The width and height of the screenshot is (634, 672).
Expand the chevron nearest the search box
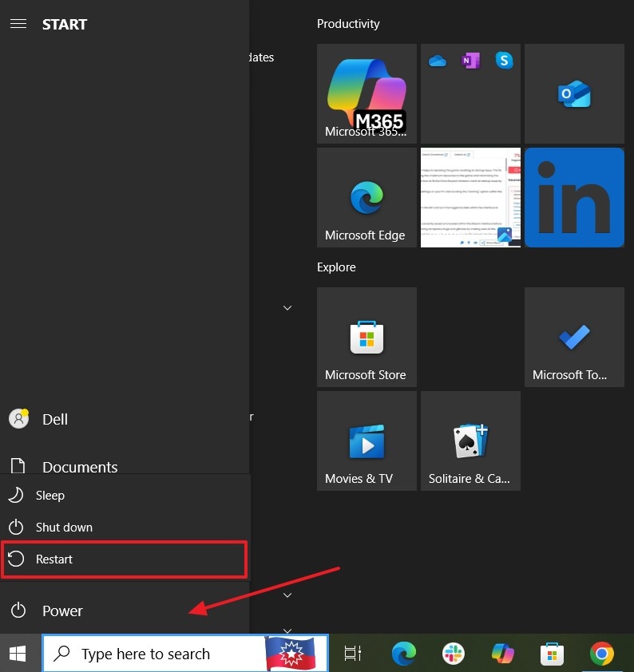[287, 630]
